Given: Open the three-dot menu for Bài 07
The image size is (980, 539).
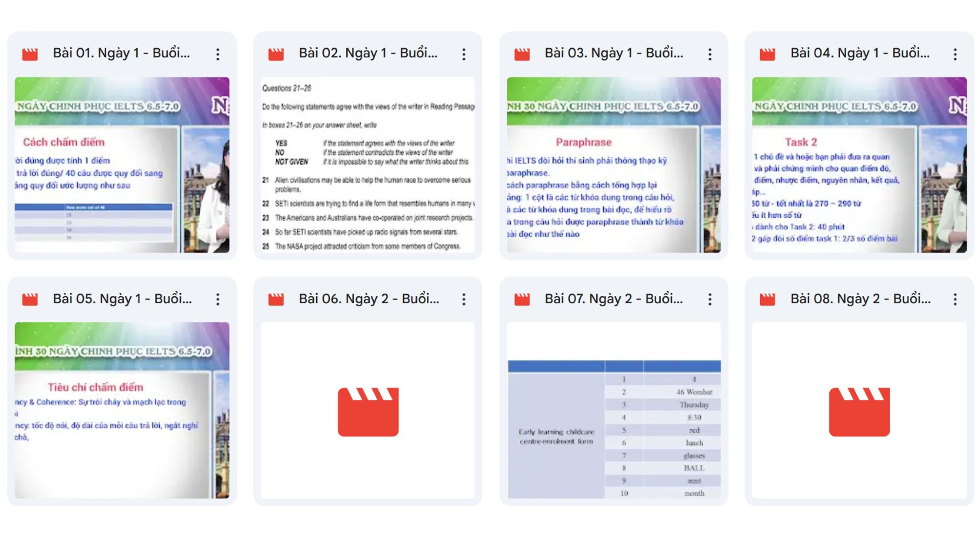Looking at the screenshot, I should pyautogui.click(x=710, y=299).
